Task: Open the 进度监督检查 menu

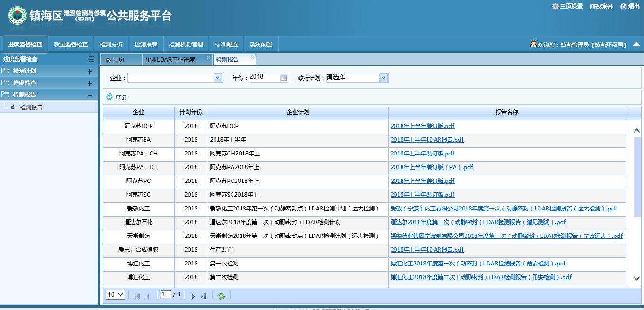Action: (x=25, y=45)
